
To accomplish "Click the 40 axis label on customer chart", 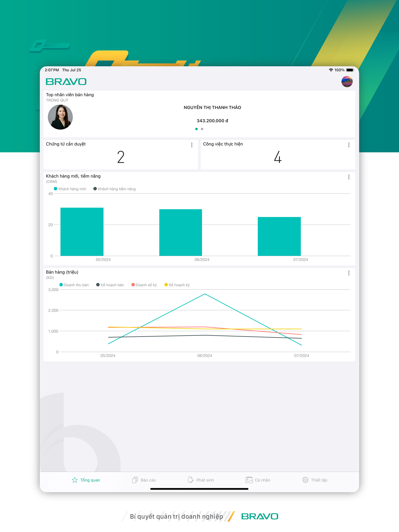I will pos(50,194).
